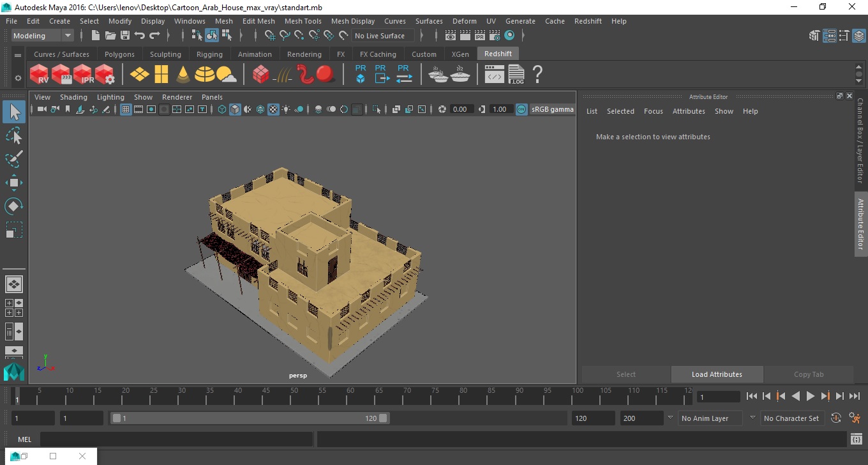Switch to the Polygons shelf tab
This screenshot has width=868, height=465.
tap(119, 54)
